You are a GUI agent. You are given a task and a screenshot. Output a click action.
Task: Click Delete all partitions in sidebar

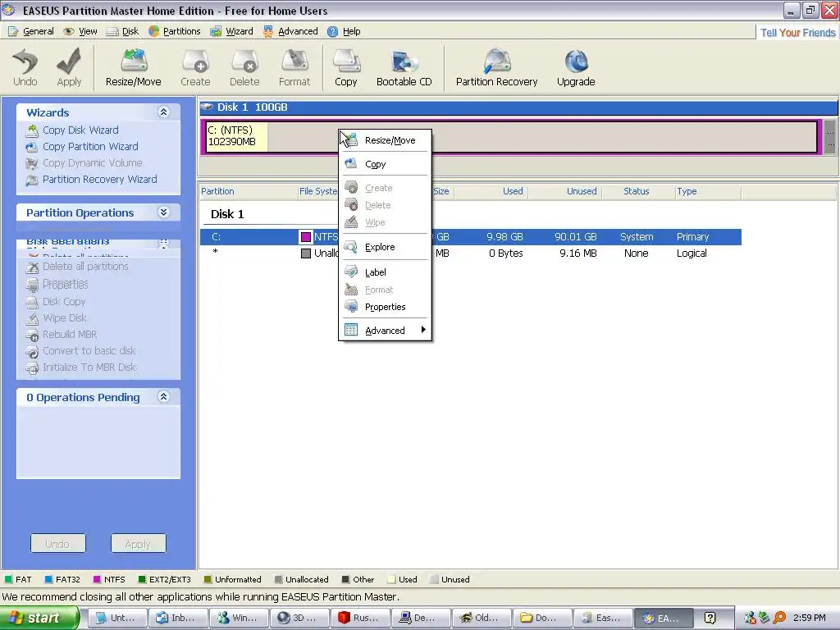[85, 267]
